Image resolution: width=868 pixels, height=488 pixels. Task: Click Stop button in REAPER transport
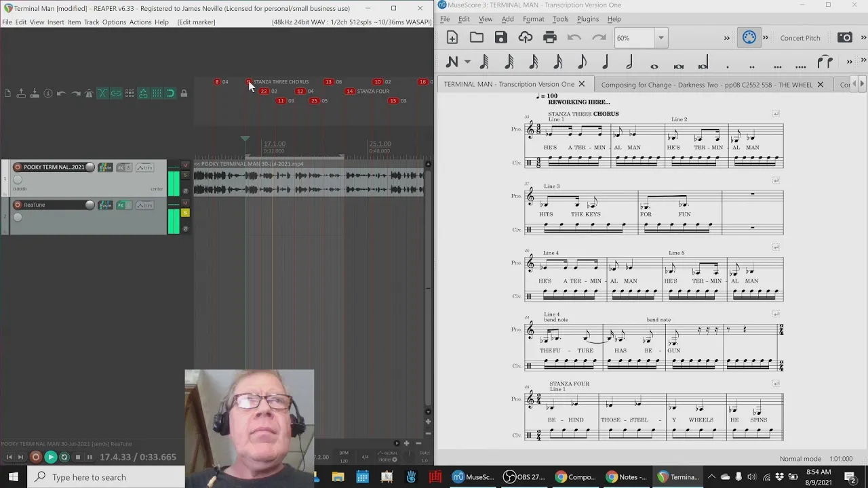coord(77,457)
